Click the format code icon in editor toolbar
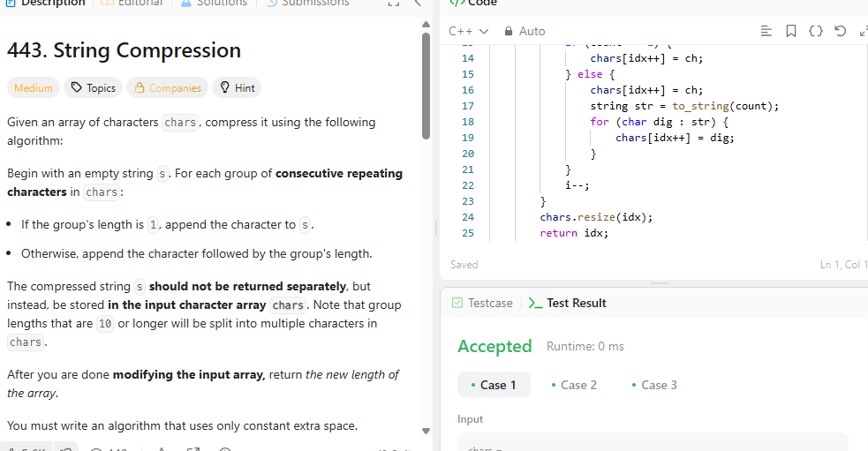 (766, 31)
